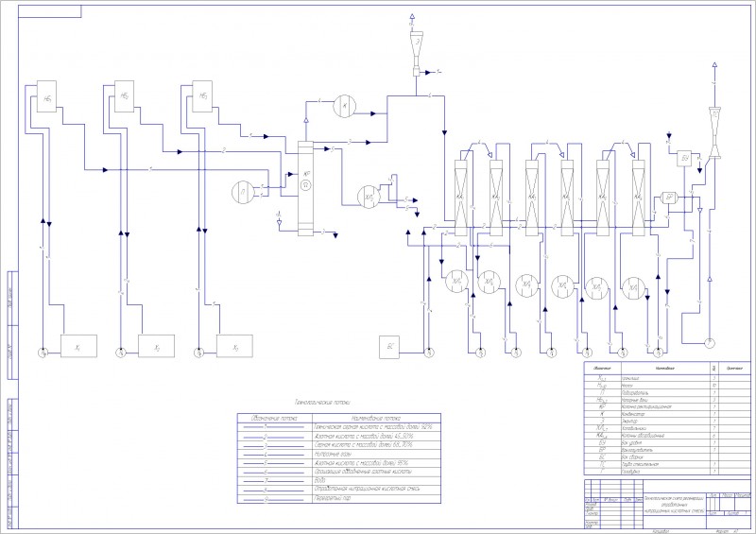Click stream 4 name 'Нитрозные газы'
This screenshot has width=756, height=534.
333,454
